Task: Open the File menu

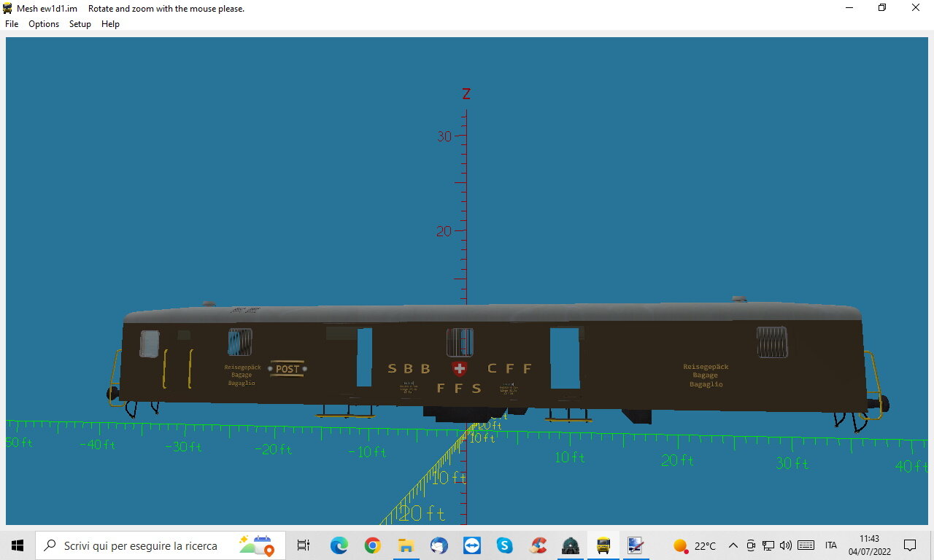Action: point(12,24)
